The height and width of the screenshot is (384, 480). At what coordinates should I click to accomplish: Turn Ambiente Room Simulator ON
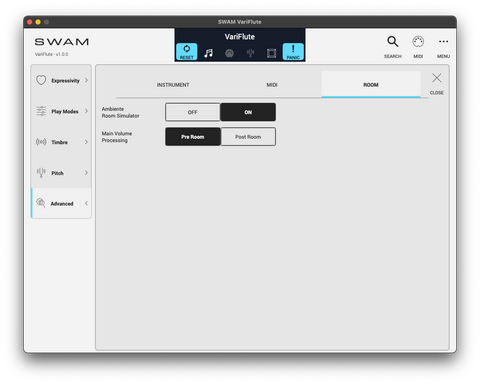pos(248,112)
